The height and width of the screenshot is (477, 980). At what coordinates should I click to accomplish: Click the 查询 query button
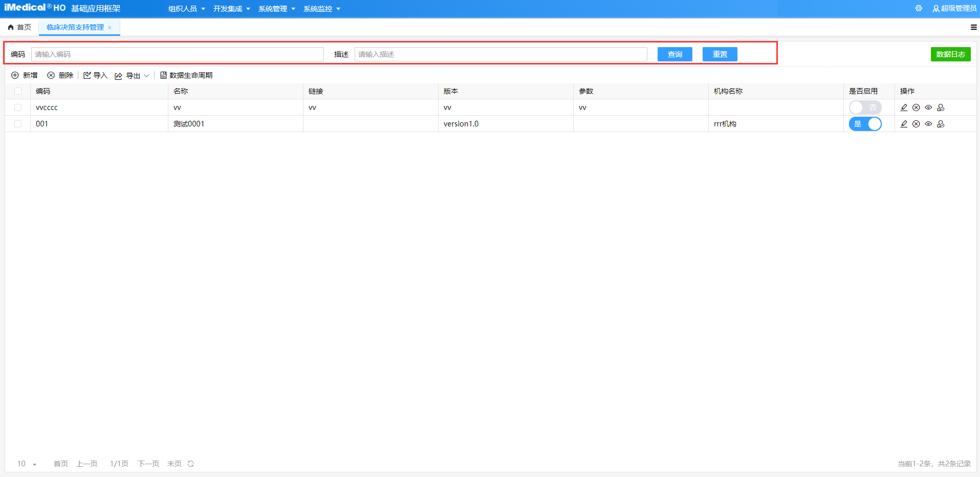click(x=674, y=54)
